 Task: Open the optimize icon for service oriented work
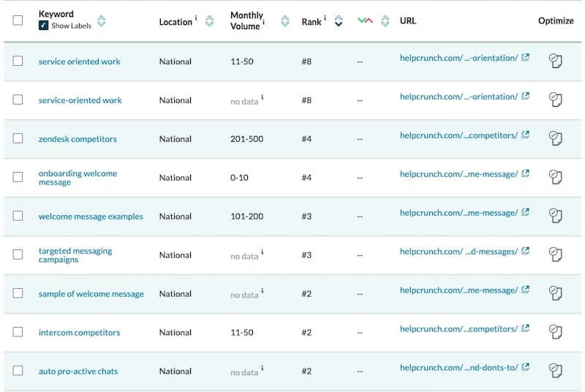tap(555, 61)
